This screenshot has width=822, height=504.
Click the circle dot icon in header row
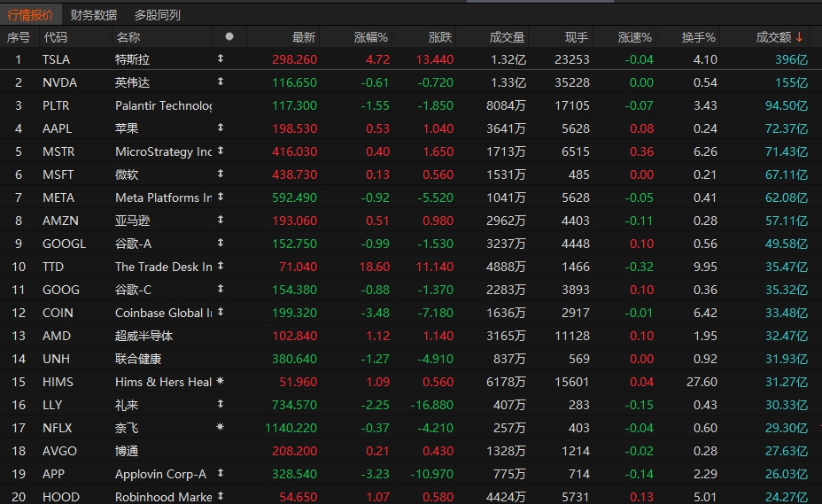229,36
